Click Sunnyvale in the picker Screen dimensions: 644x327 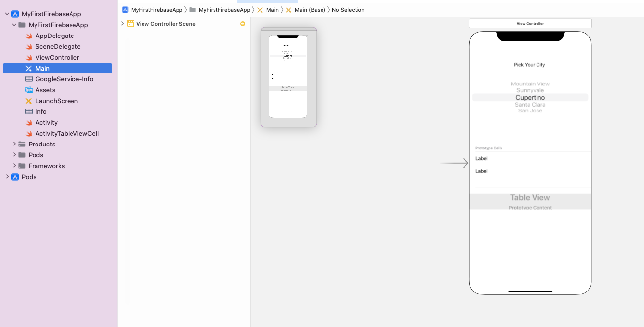(530, 90)
